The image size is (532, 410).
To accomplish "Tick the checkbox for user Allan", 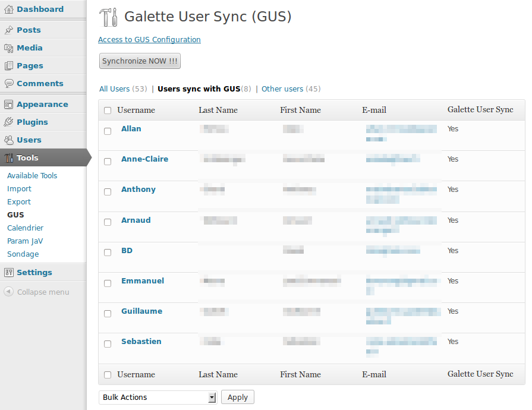I will tap(108, 131).
